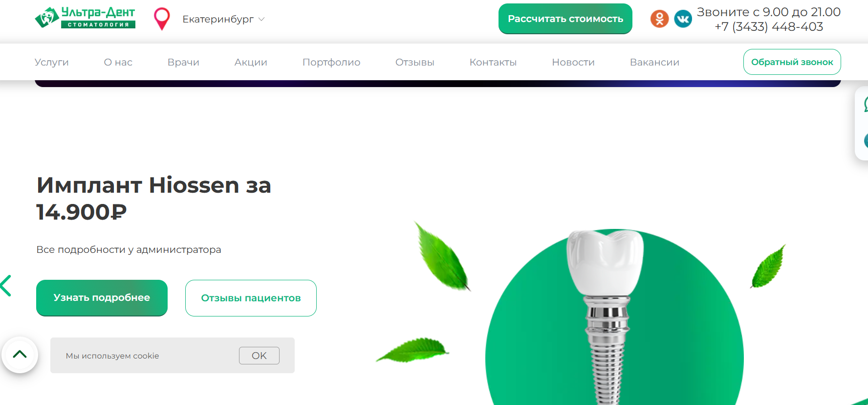Call the phone number +7 (3433) 448-403

pos(769,26)
